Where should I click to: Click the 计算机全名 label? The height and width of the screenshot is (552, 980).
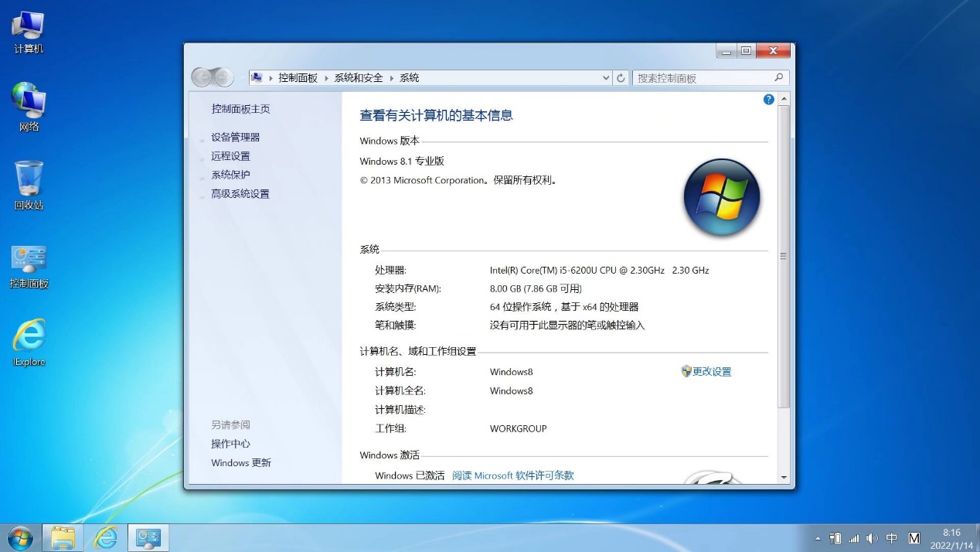tap(400, 390)
